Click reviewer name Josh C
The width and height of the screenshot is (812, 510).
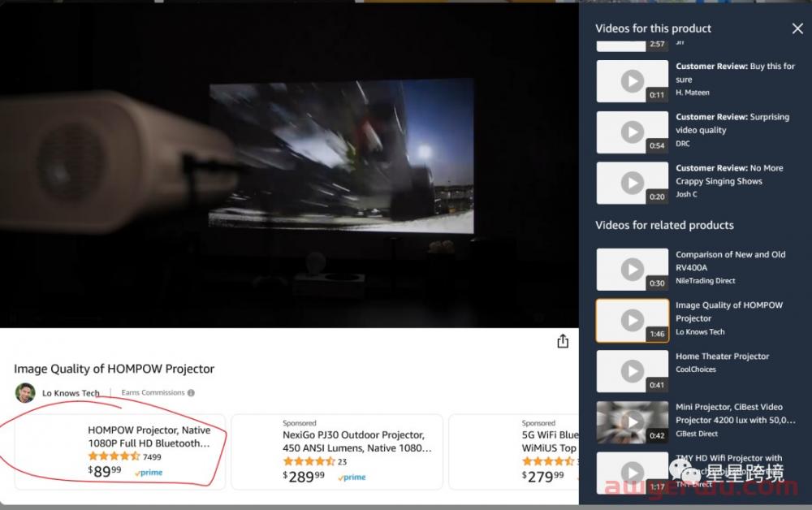click(x=686, y=194)
